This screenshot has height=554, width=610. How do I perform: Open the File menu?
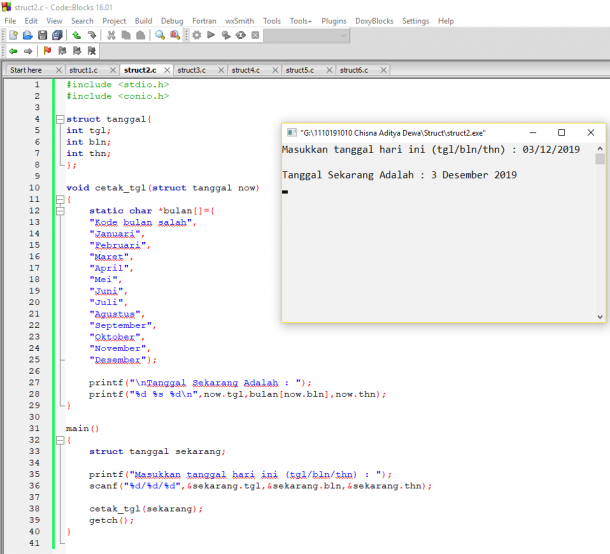(x=10, y=21)
